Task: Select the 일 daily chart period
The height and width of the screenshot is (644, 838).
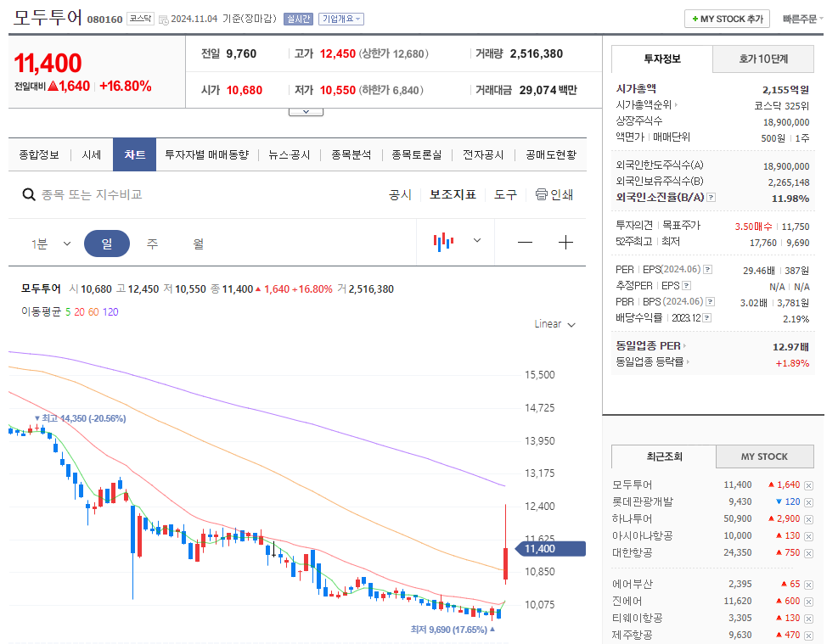Action: 107,244
